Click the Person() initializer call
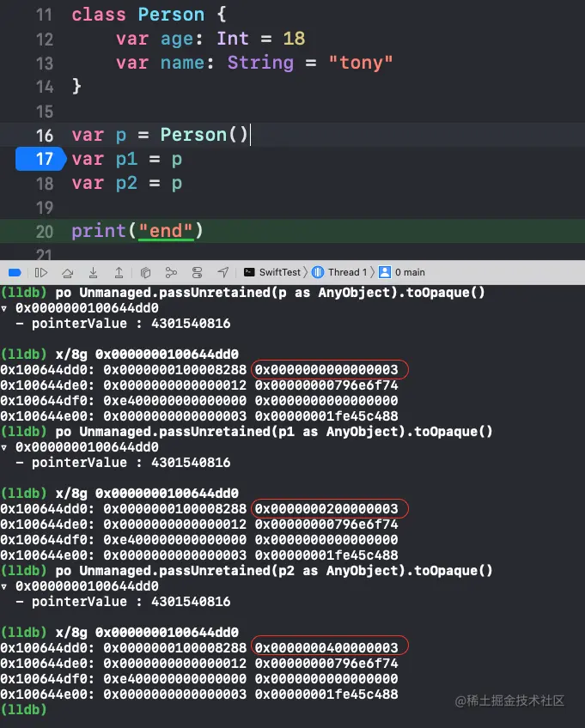 click(204, 135)
